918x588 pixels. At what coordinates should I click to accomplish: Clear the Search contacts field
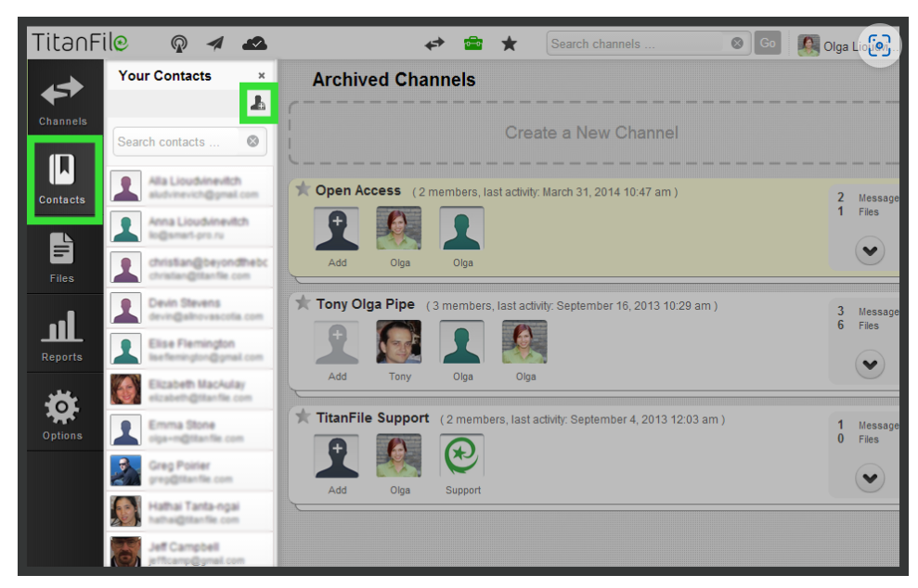click(x=252, y=142)
